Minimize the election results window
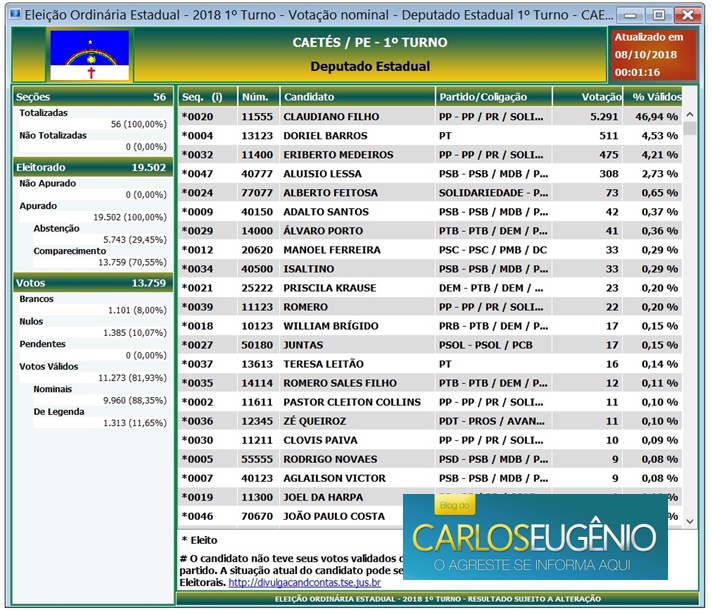This screenshot has width=712, height=610. (x=630, y=15)
